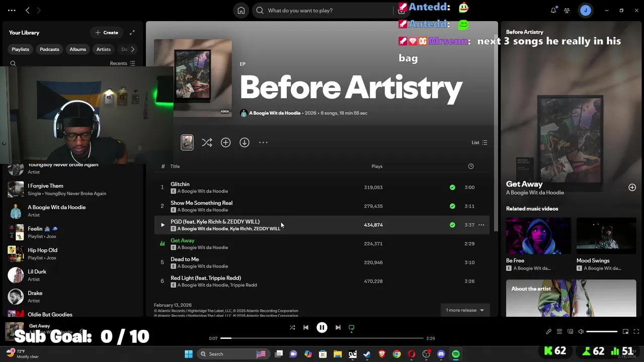Image resolution: width=644 pixels, height=362 pixels.
Task: Toggle saved checkmark for Glitchin
Action: (452, 188)
